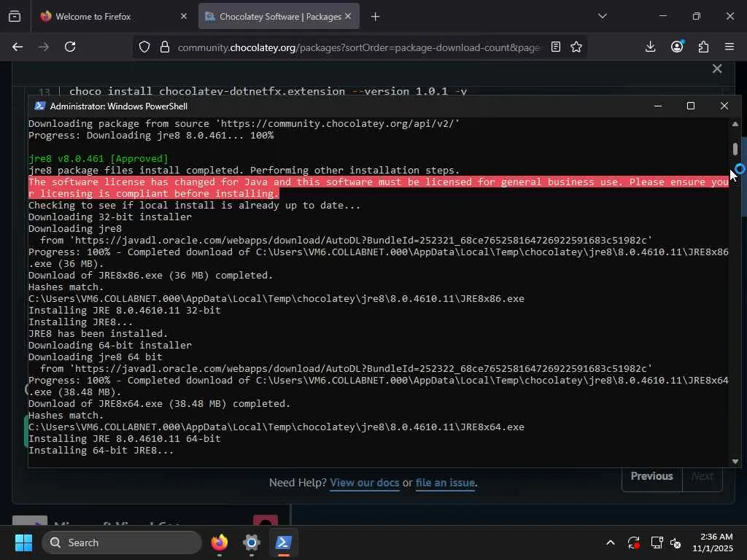View site security padlock info

(165, 47)
